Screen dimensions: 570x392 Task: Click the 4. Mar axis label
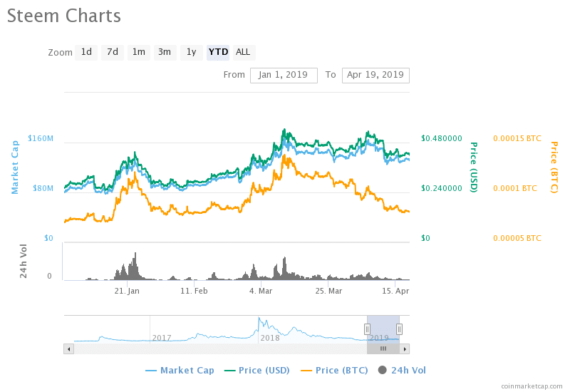261,292
